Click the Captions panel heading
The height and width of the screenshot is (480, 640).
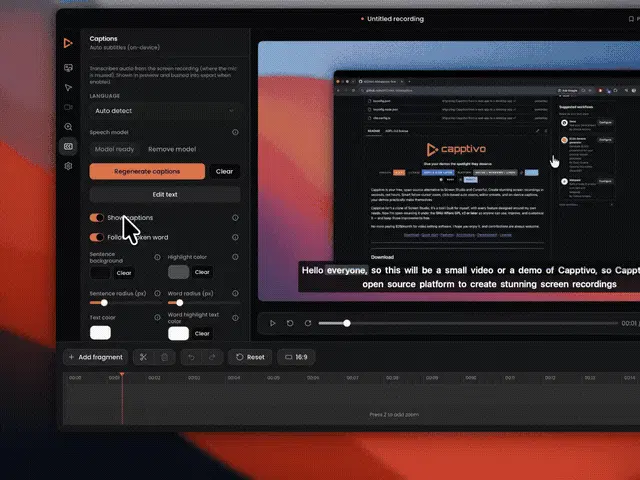click(103, 39)
